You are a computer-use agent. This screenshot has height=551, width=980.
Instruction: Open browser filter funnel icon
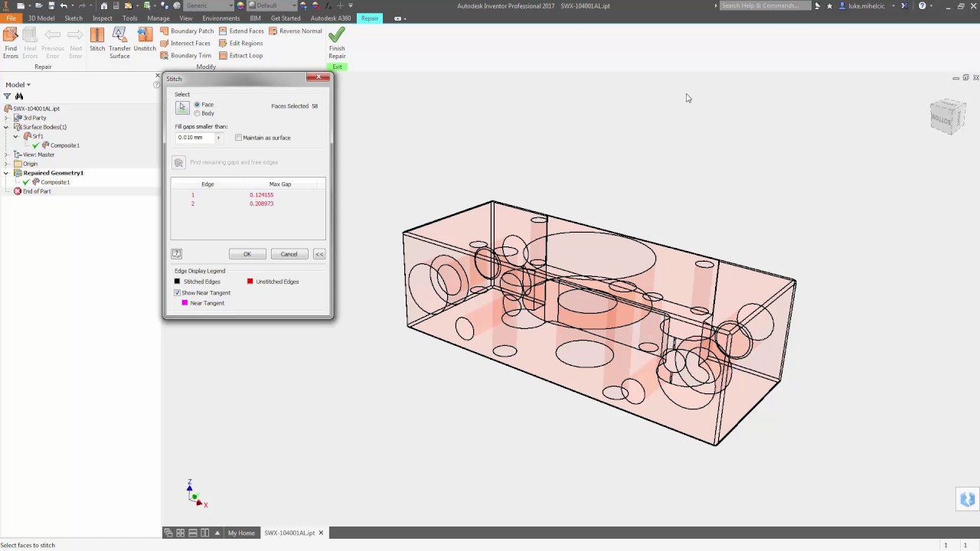7,96
